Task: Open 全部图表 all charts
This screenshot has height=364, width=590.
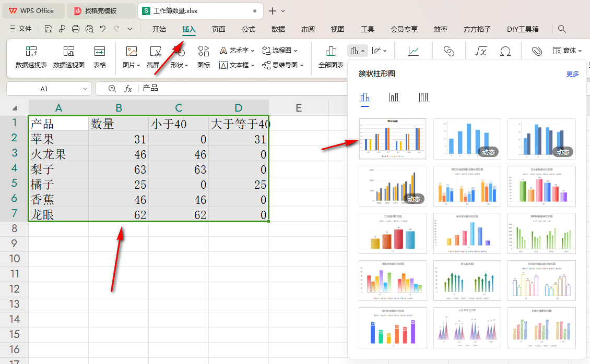Action: (x=331, y=57)
